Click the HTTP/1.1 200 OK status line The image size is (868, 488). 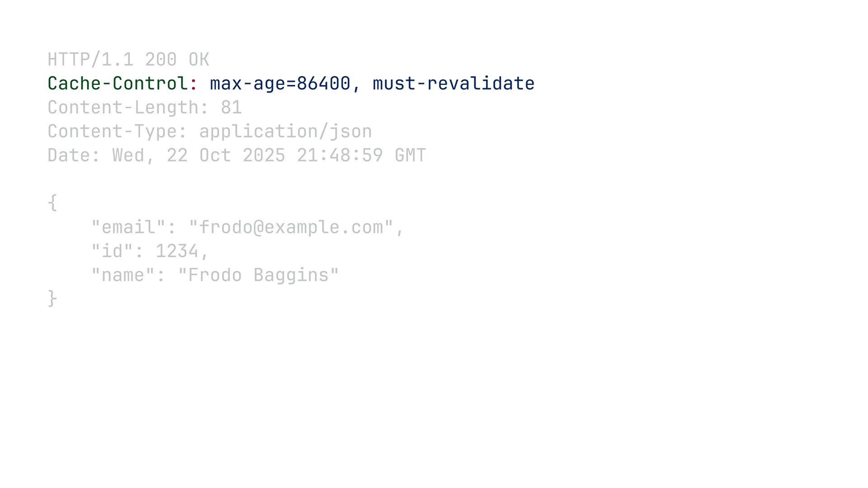click(128, 60)
